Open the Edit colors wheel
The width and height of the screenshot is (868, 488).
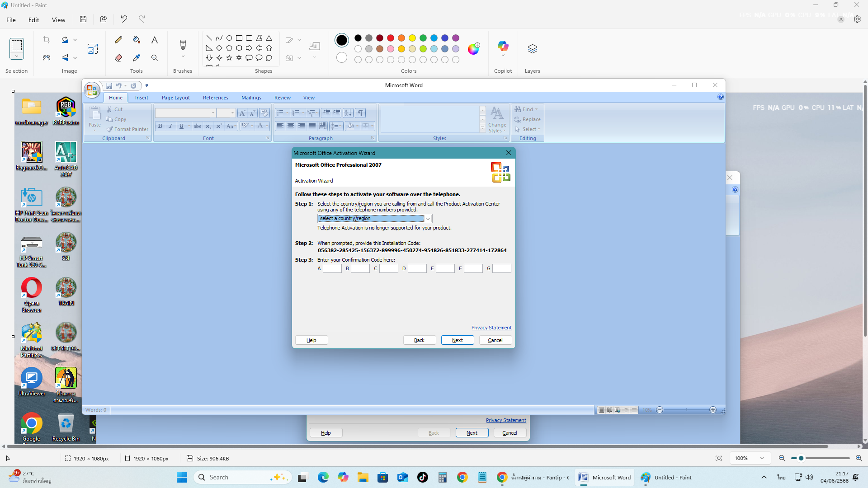(x=473, y=49)
